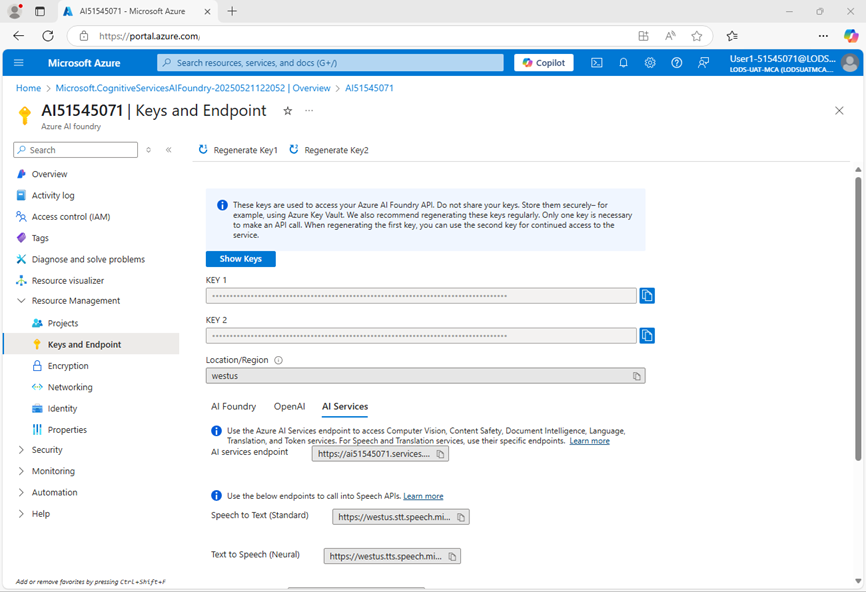The height and width of the screenshot is (592, 866).
Task: Click Location/Region info icon
Action: (x=278, y=360)
